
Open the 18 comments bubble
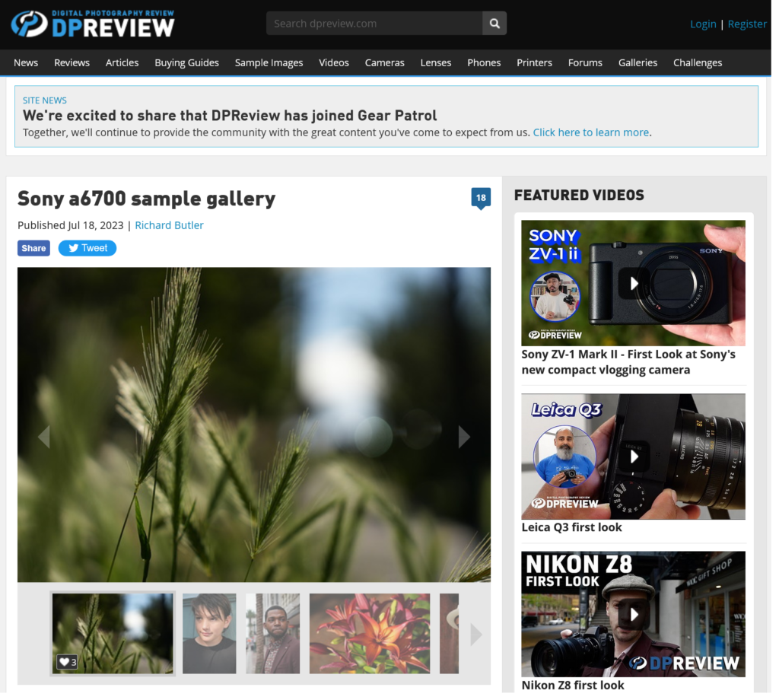tap(481, 198)
